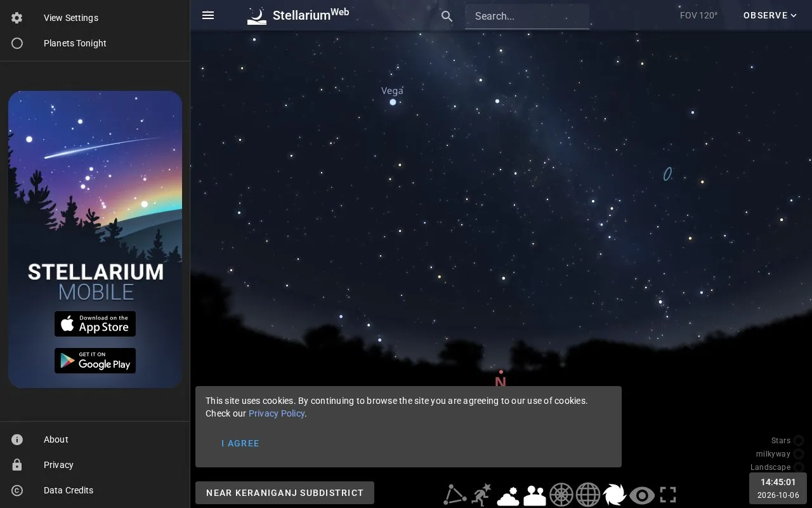Image resolution: width=812 pixels, height=508 pixels.
Task: Open location Near Keraniganj Subdistrict
Action: tap(285, 493)
